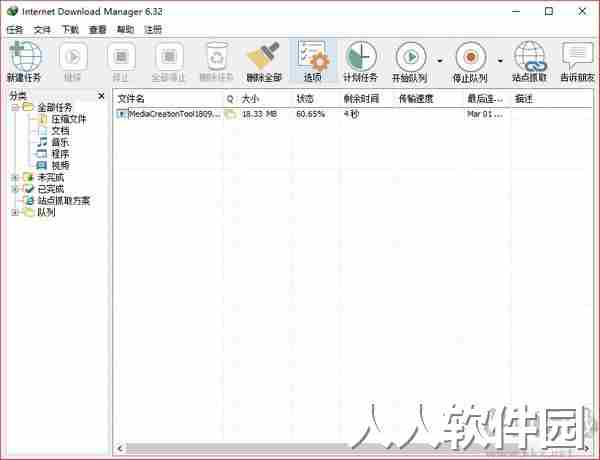Screen dimensions: 600x460
Task: Collapse the 全部任务 tree node
Action: point(15,108)
